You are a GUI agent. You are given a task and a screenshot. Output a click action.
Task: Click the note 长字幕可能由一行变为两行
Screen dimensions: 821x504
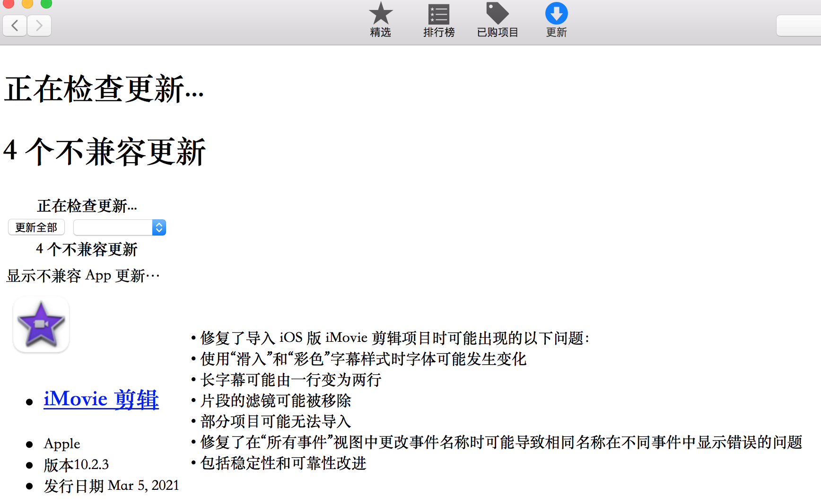(286, 379)
